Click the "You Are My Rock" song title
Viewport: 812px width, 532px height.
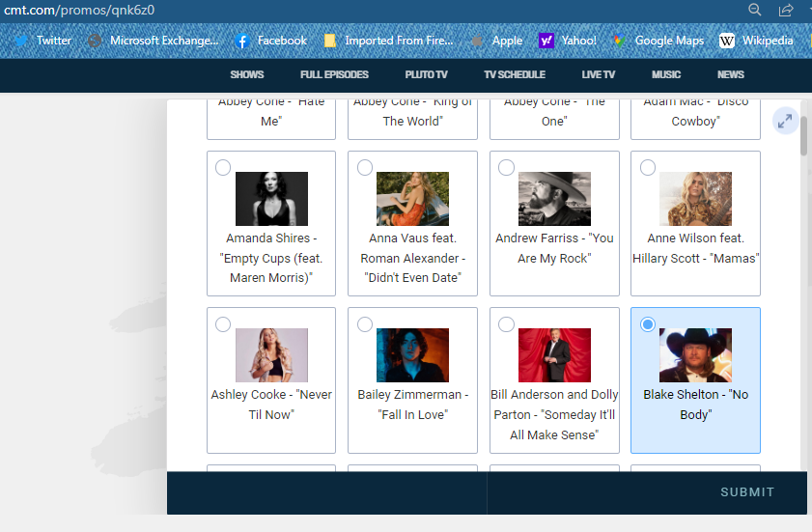[554, 248]
